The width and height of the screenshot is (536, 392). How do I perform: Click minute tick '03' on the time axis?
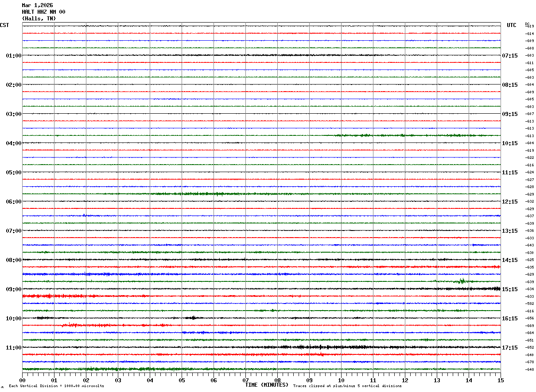coord(118,380)
